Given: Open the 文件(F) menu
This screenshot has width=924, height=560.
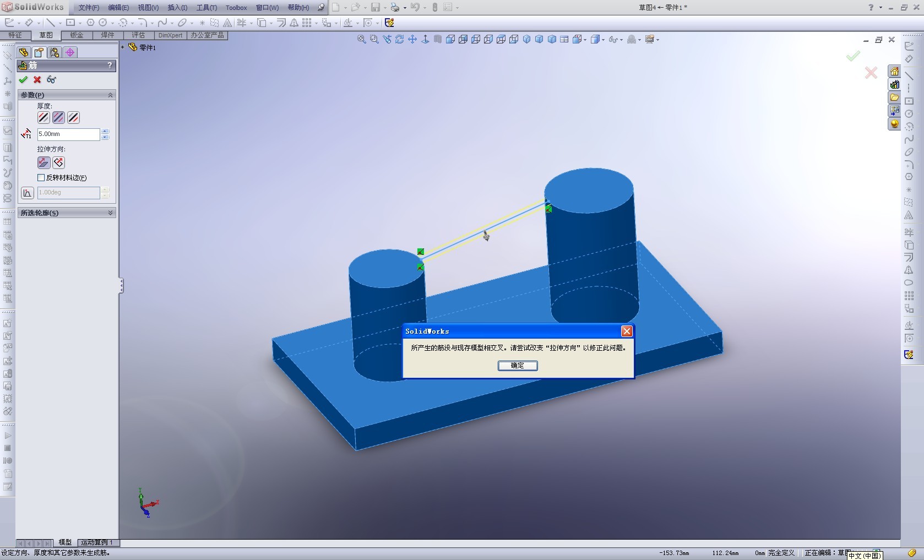Looking at the screenshot, I should (x=89, y=8).
